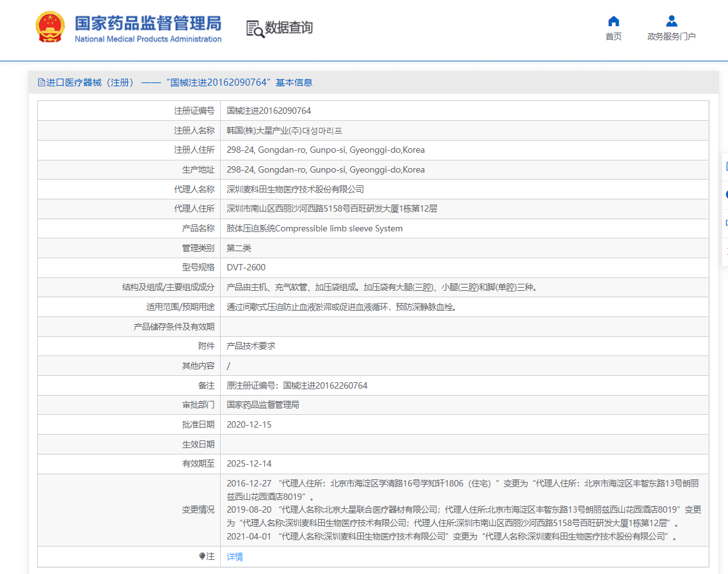Open the 详情 details link
This screenshot has height=574, width=728.
(234, 556)
